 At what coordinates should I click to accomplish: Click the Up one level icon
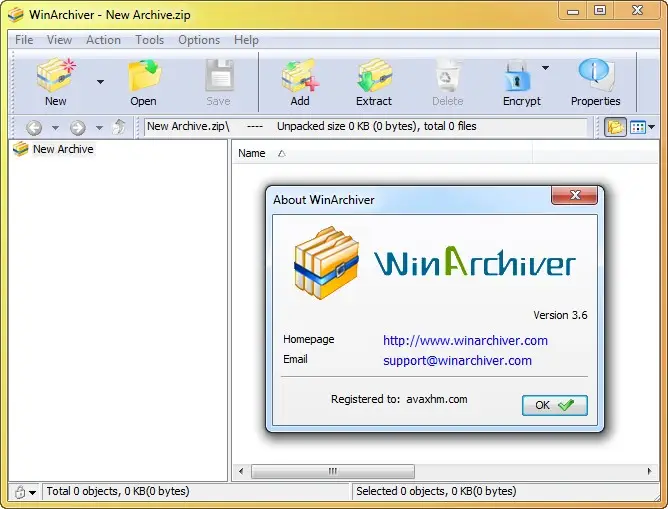[119, 127]
